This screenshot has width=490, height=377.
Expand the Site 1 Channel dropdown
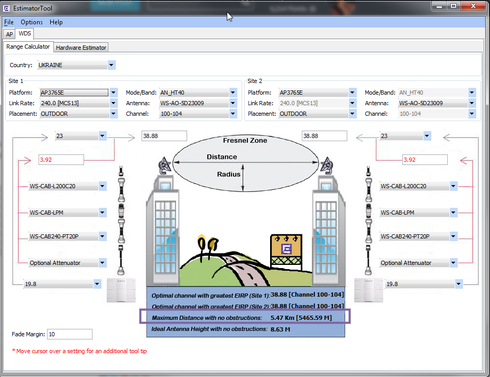[x=233, y=114]
